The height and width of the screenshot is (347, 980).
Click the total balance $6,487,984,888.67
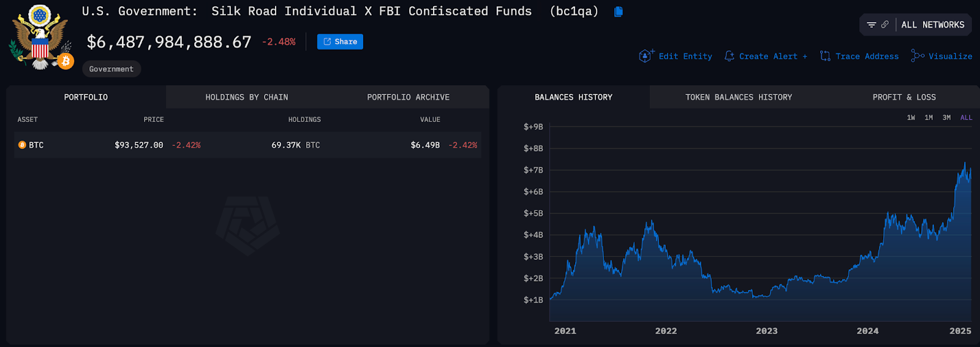tap(169, 42)
